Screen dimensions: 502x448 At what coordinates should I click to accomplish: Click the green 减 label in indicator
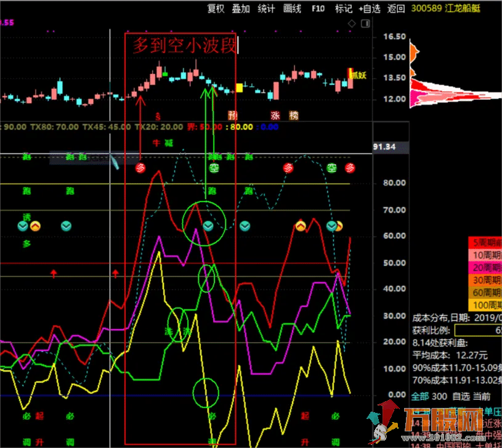pyautogui.click(x=169, y=142)
